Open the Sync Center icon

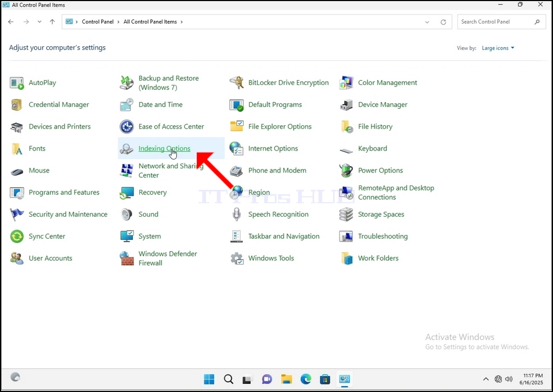(x=17, y=237)
